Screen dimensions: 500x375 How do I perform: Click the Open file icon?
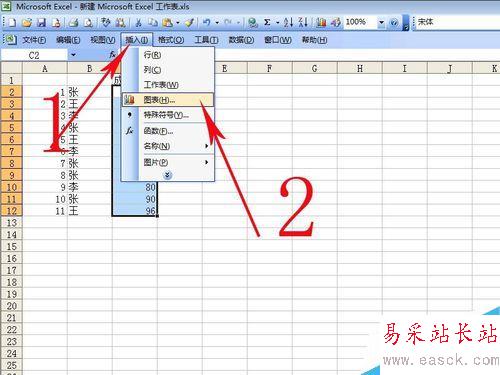click(x=26, y=22)
